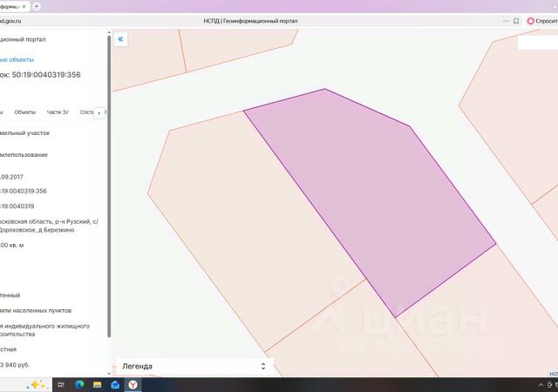
Task: Open the partially hidden Соста… tab
Action: (x=86, y=112)
